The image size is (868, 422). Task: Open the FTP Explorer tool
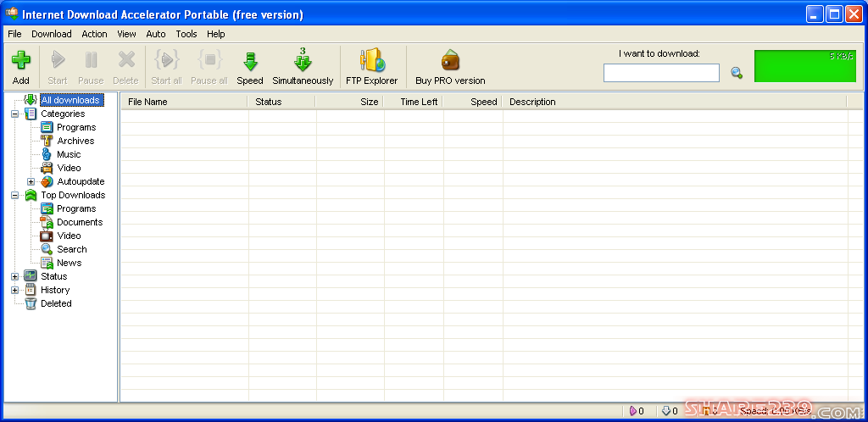372,68
